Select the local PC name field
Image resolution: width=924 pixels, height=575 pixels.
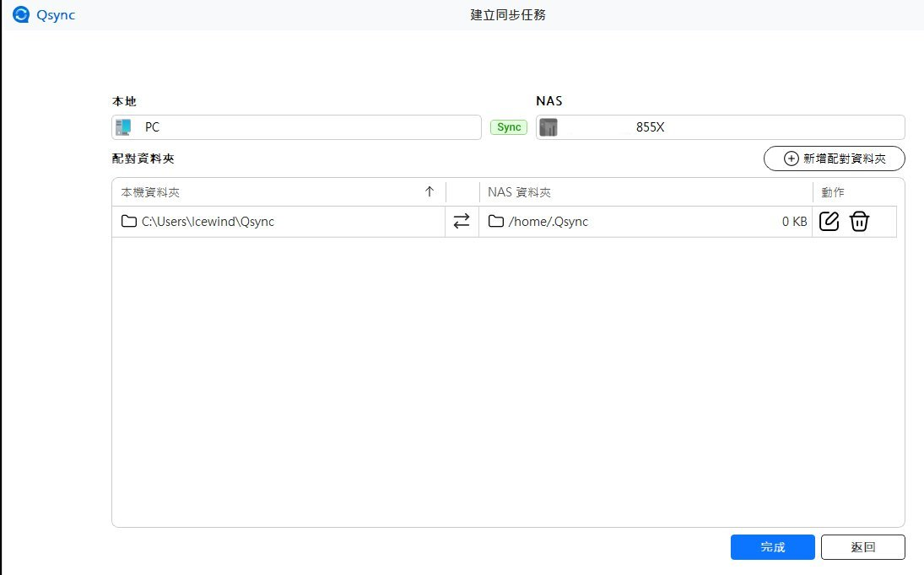click(x=304, y=127)
